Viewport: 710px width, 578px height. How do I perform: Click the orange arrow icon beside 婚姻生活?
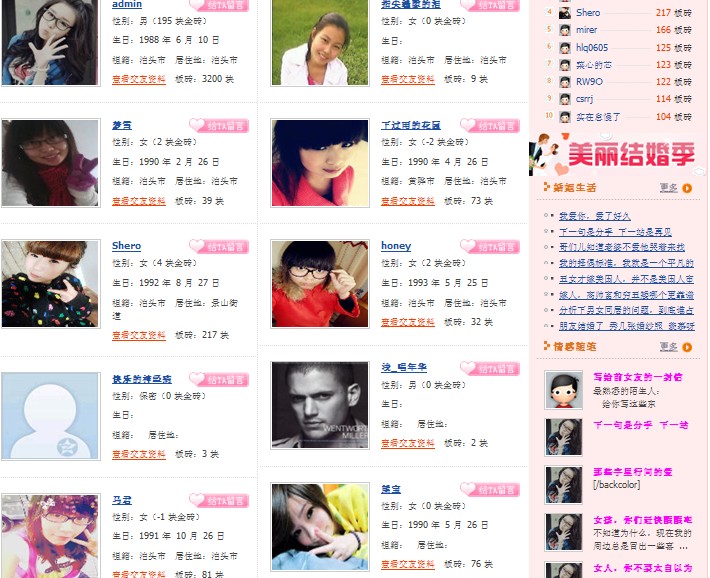[687, 188]
